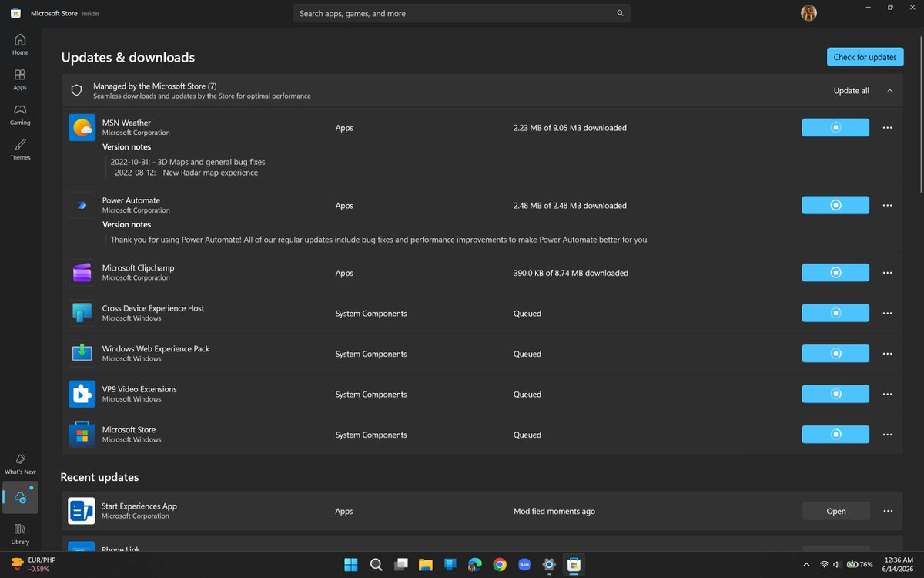The width and height of the screenshot is (924, 578).
Task: Click the Windows Web Experience Pack icon
Action: point(82,354)
